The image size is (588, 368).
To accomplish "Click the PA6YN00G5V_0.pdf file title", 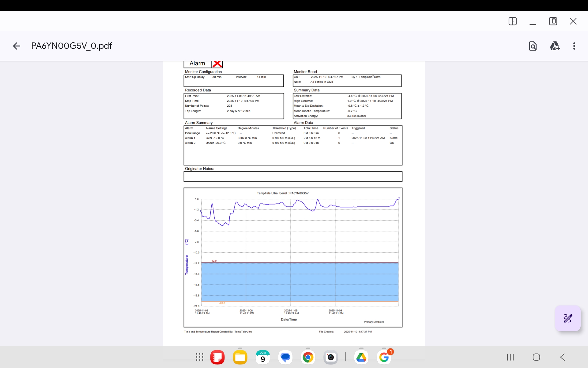I will tap(72, 46).
